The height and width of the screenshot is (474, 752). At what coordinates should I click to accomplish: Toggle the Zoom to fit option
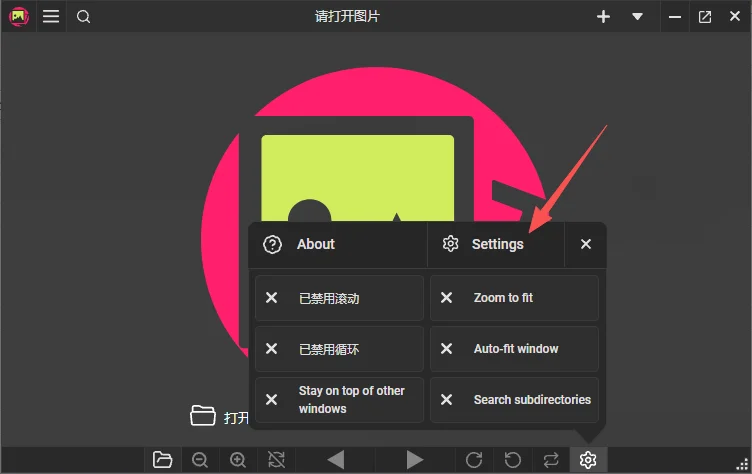[514, 298]
